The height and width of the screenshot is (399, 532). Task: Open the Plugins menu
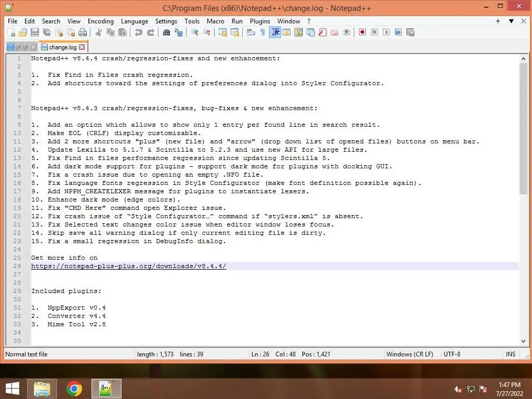tap(260, 21)
